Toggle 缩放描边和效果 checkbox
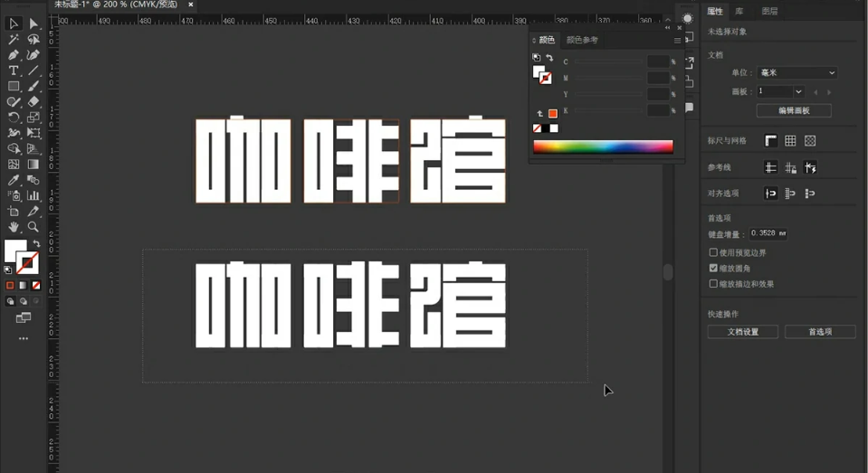Viewport: 868px width, 473px height. [713, 284]
